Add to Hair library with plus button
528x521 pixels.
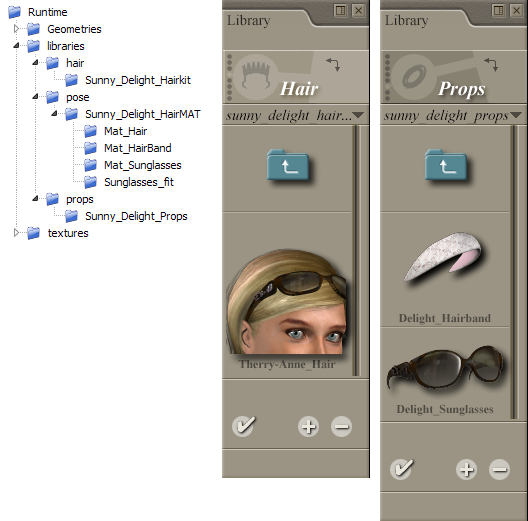click(308, 427)
